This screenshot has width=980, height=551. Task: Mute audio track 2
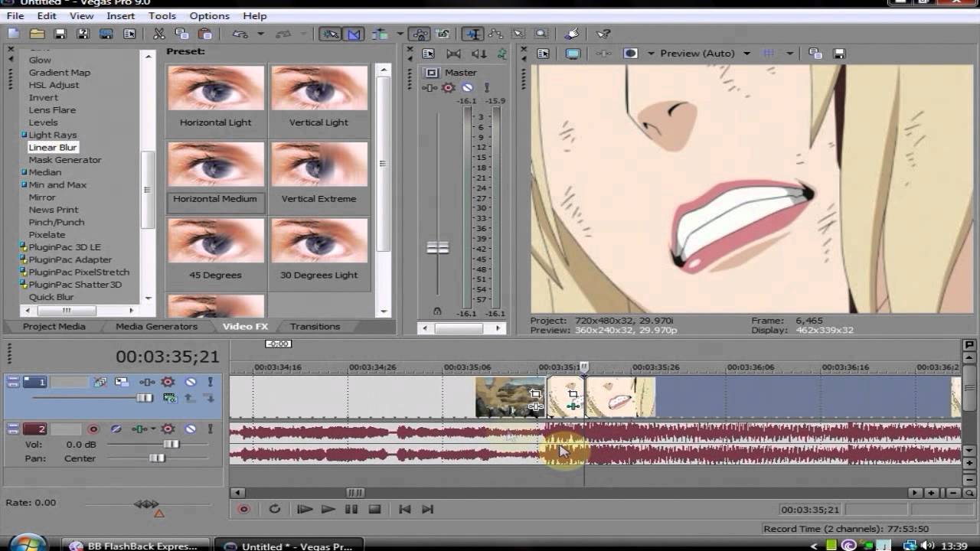click(191, 429)
